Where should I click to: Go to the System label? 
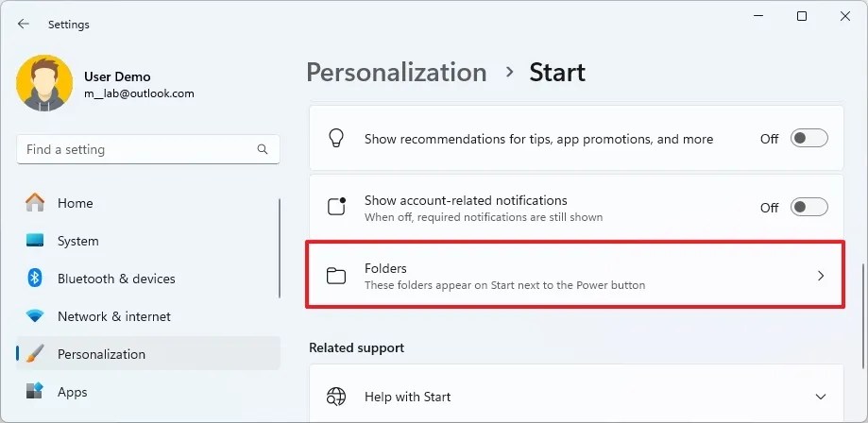tap(78, 241)
